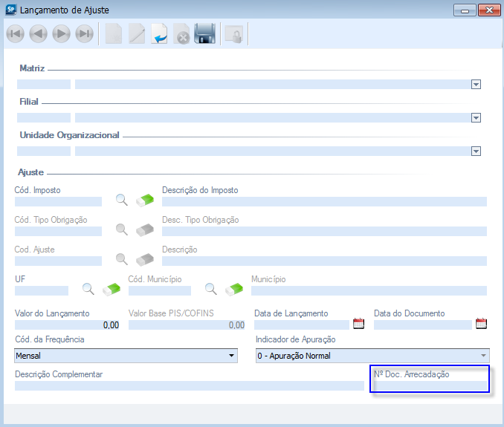Search Cód. Tipo Obrigação with the magnifier
504x427 pixels.
coord(121,229)
